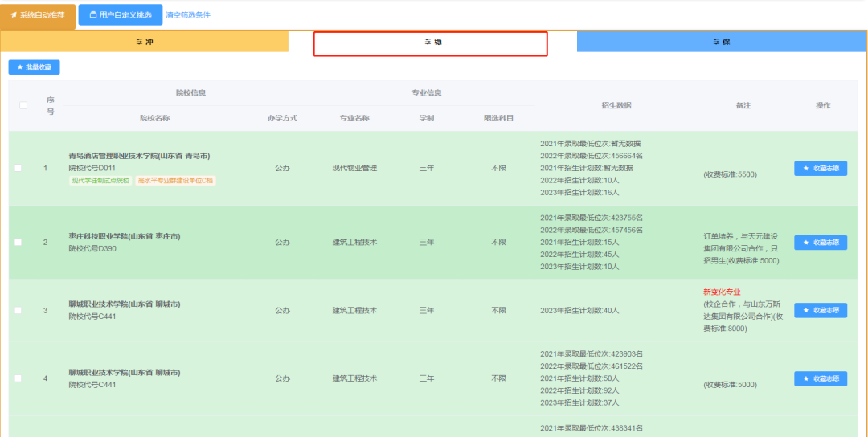Click the 清空筛选条件 link
Image resolution: width=868 pixels, height=437 pixels.
188,14
